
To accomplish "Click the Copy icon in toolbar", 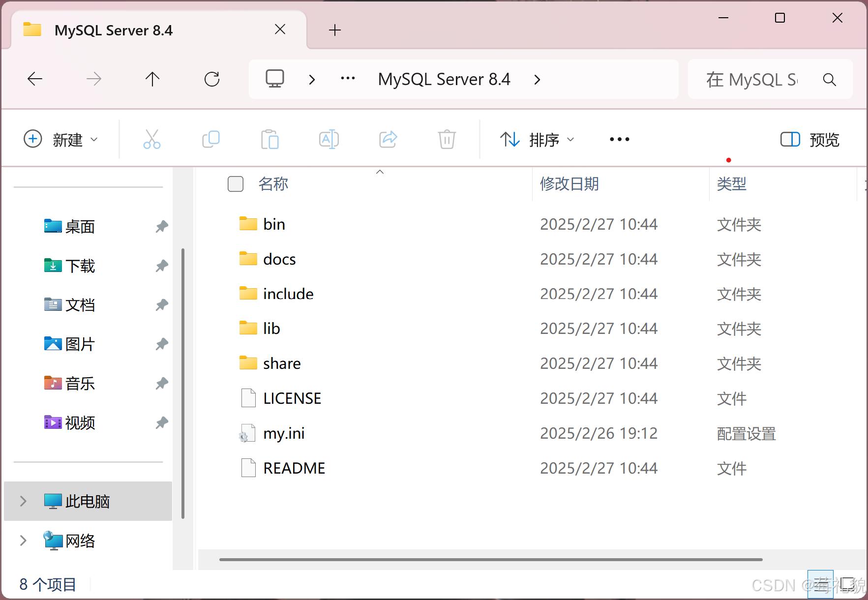I will click(211, 140).
